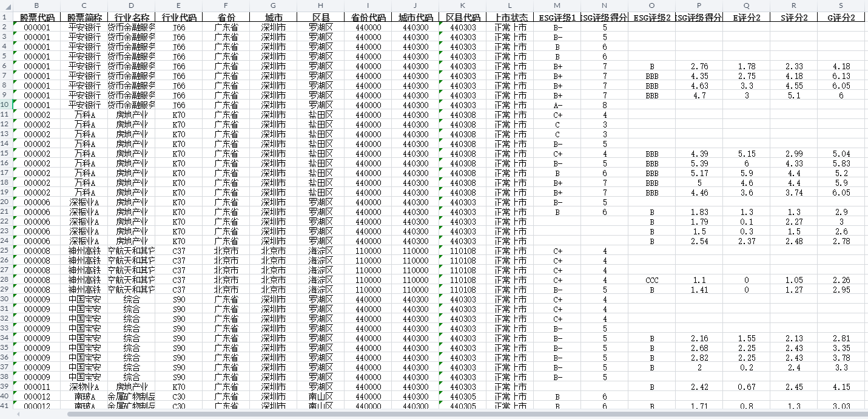The height and width of the screenshot is (419, 868).
Task: Click the G评分2 header cell
Action: (841, 17)
